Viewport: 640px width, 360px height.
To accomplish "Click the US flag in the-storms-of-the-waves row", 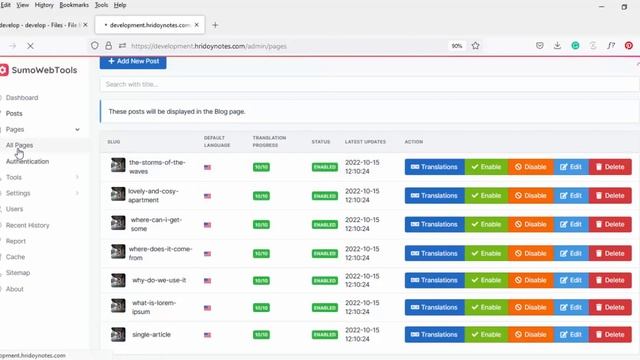I will [x=207, y=167].
